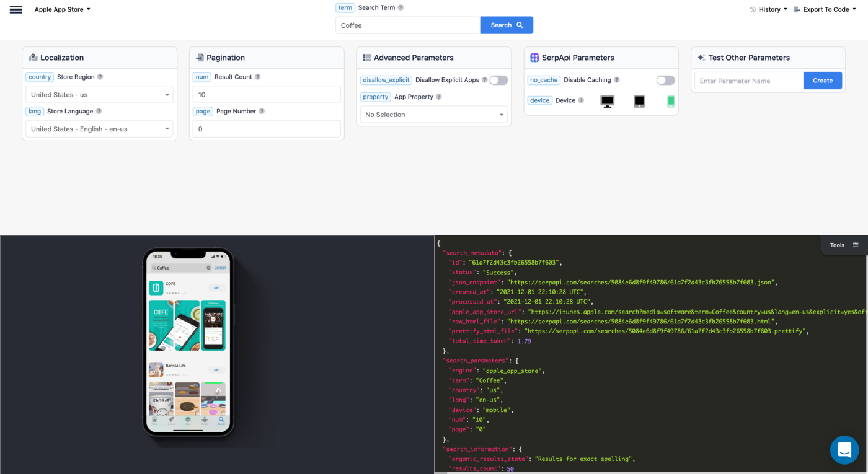The width and height of the screenshot is (868, 474).
Task: Click the help icon beside Store Region
Action: pos(100,77)
